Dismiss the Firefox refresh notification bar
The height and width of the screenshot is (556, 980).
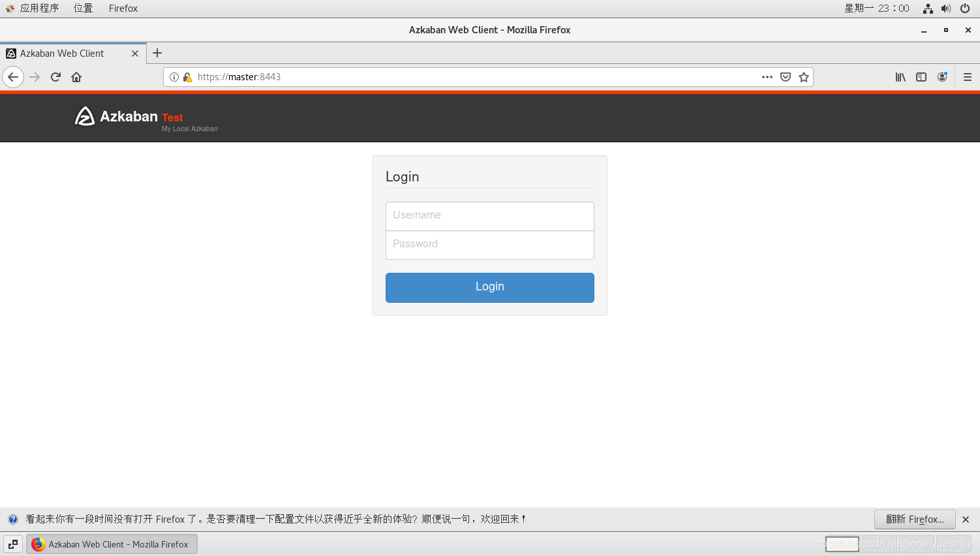pos(966,519)
